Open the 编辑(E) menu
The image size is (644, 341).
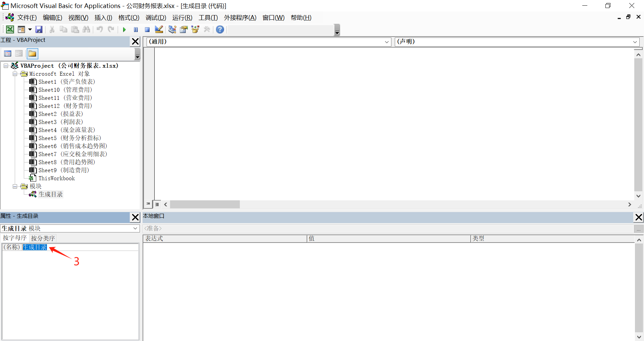click(52, 18)
